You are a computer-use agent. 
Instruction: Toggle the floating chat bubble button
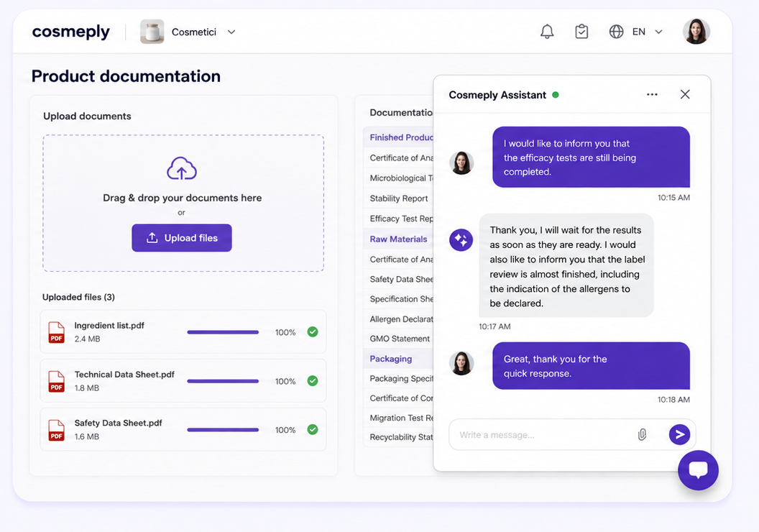click(x=698, y=470)
